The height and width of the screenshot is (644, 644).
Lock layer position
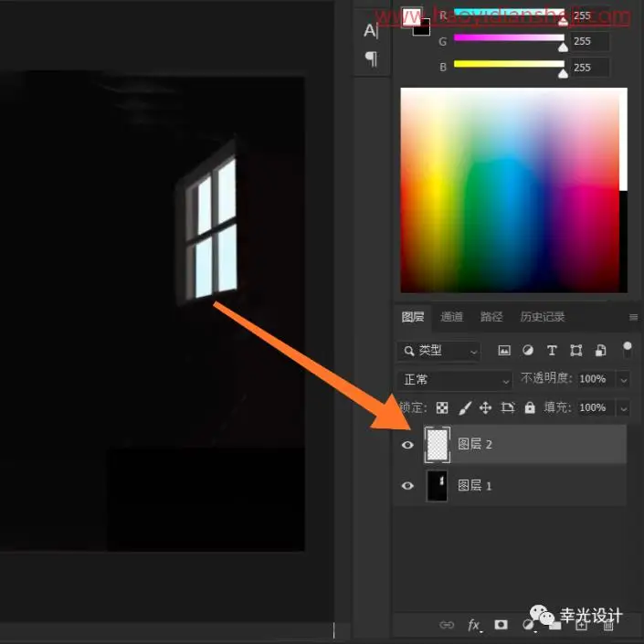pos(485,407)
